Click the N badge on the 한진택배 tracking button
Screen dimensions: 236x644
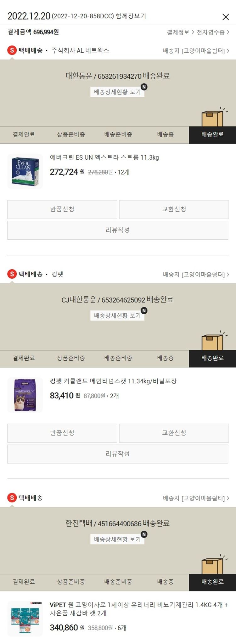pos(144,534)
